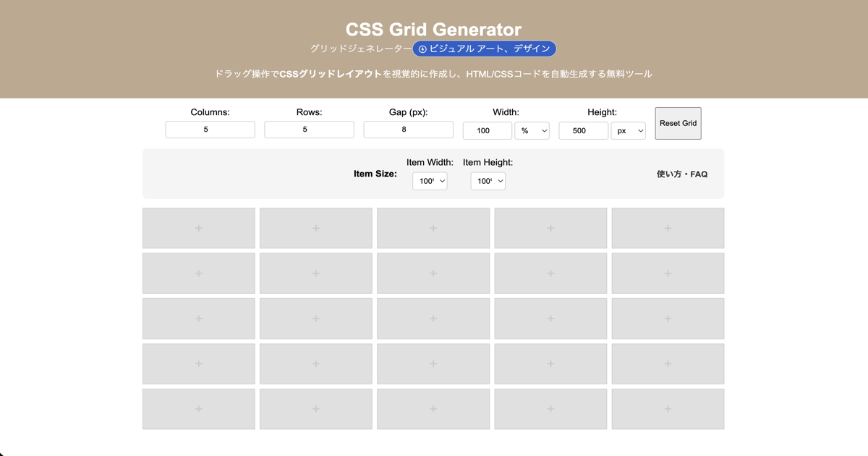
Task: Focus the Rows input field
Action: 309,130
